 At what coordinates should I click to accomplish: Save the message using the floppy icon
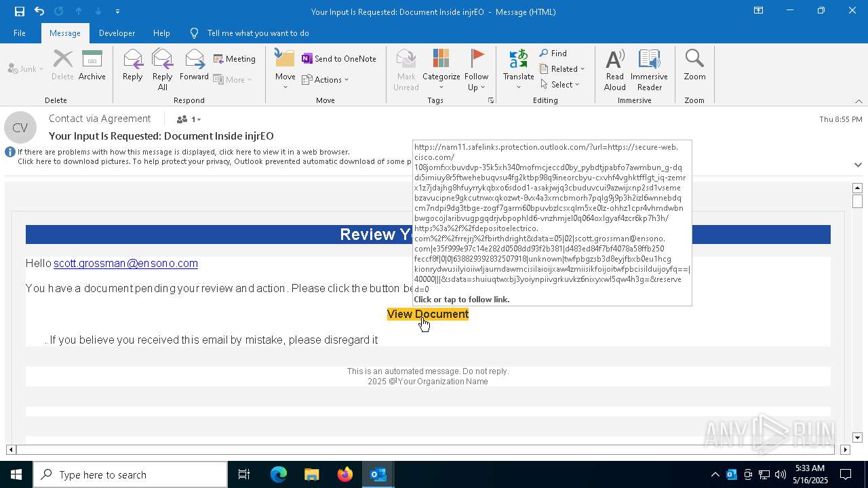19,12
